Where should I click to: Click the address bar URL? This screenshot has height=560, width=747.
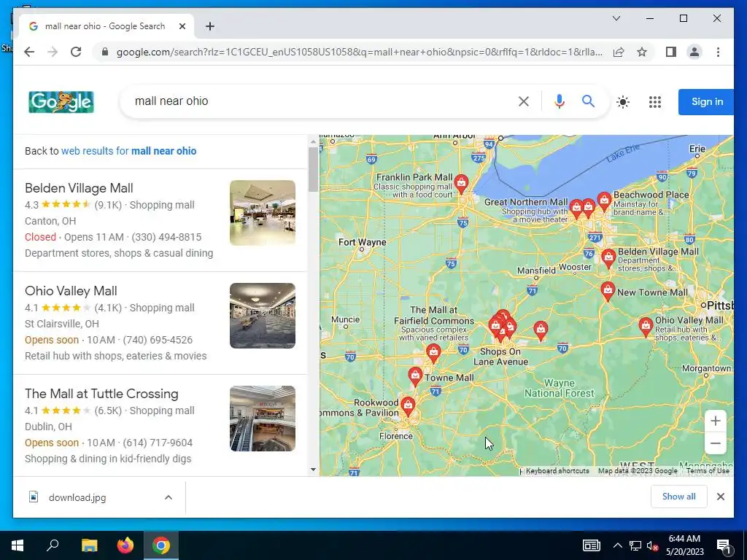360,52
